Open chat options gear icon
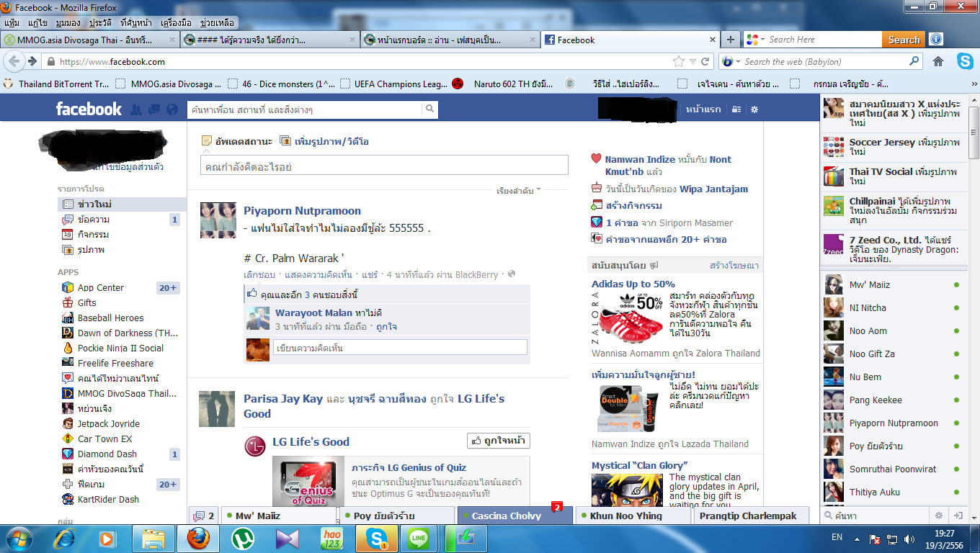Image resolution: width=980 pixels, height=553 pixels. (938, 516)
